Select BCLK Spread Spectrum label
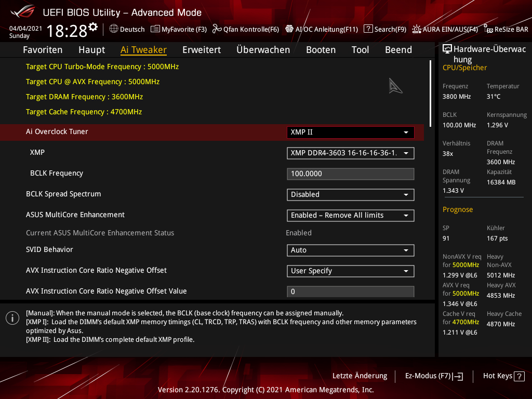 point(63,194)
